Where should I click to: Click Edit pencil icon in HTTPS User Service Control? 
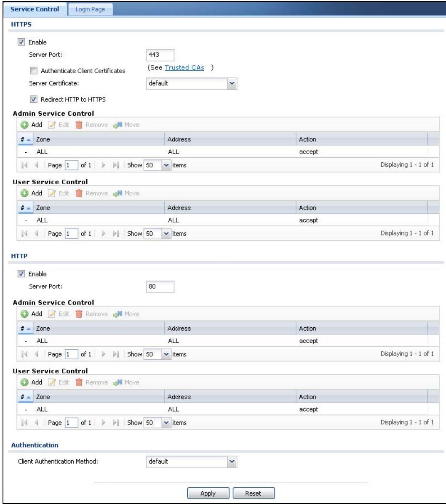tap(52, 193)
